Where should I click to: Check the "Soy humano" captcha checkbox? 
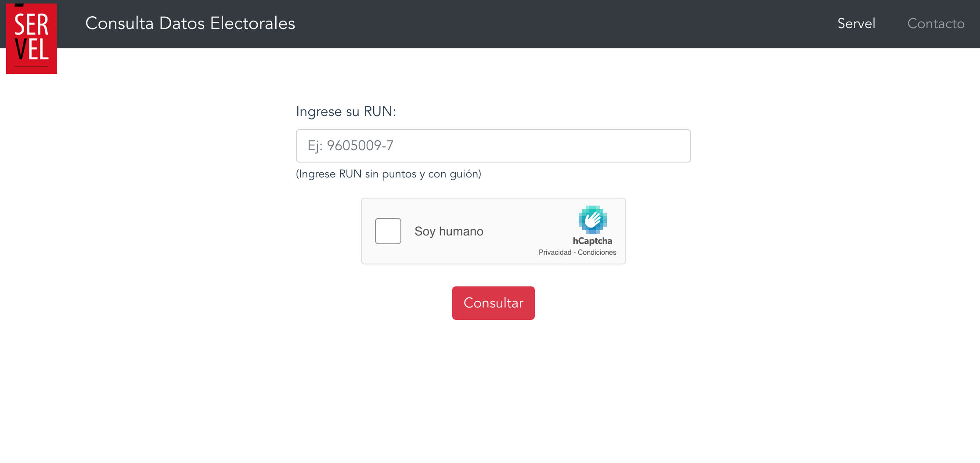coord(388,231)
